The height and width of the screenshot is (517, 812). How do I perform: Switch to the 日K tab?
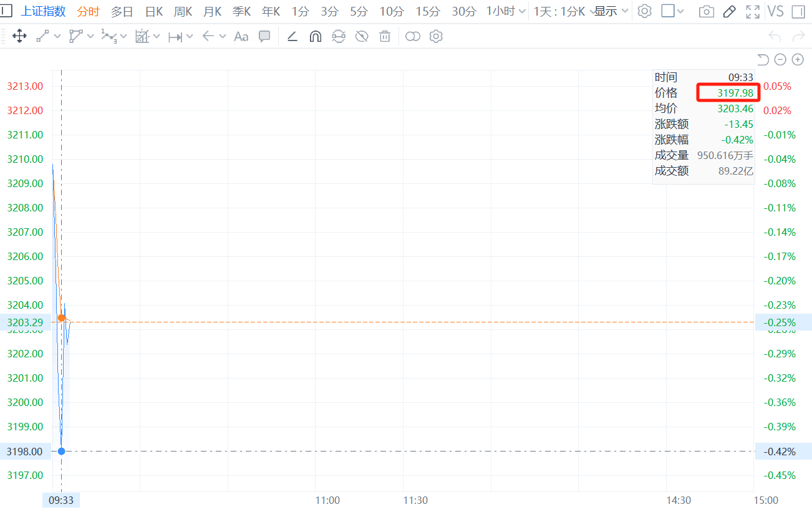(x=153, y=11)
